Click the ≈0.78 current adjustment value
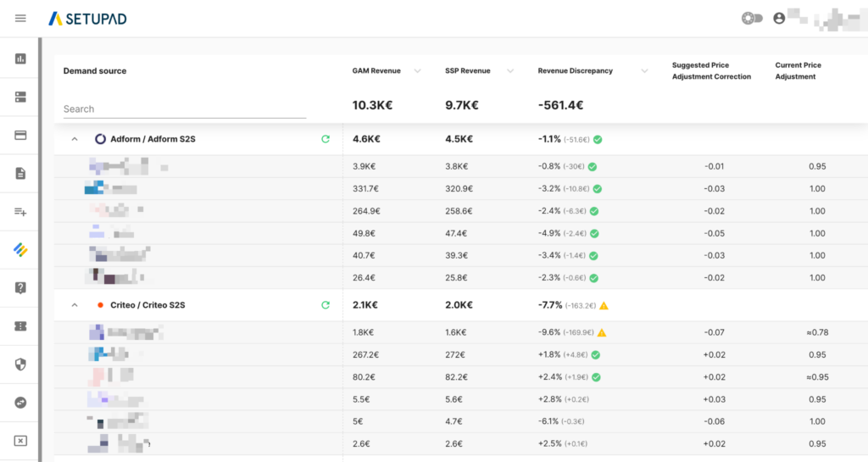This screenshot has width=868, height=462. tap(817, 332)
